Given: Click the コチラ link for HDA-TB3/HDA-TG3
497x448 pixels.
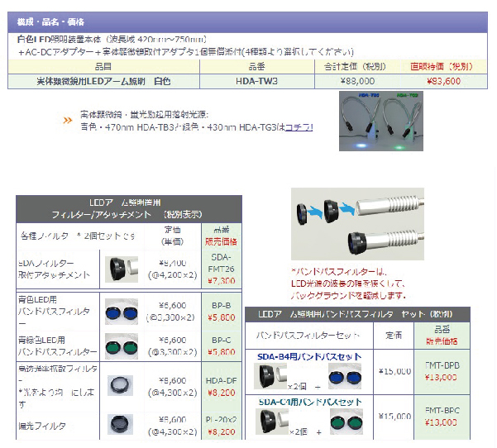Looking at the screenshot, I should pos(298,127).
